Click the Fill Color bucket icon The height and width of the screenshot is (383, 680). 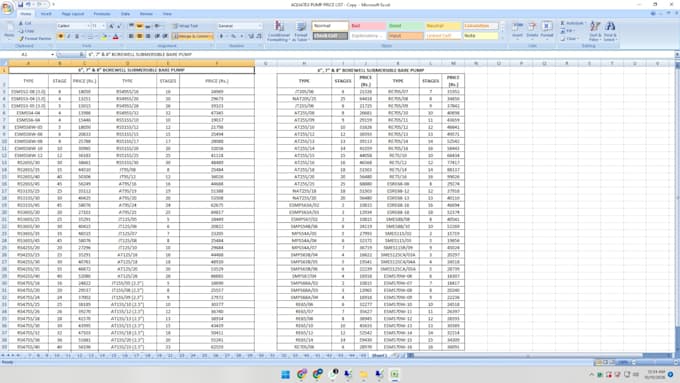coord(104,37)
